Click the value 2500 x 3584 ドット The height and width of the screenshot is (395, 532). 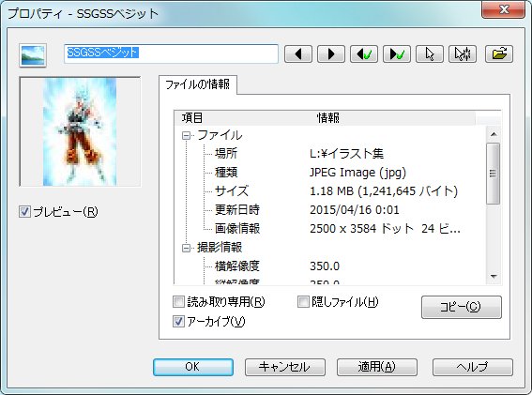(361, 228)
